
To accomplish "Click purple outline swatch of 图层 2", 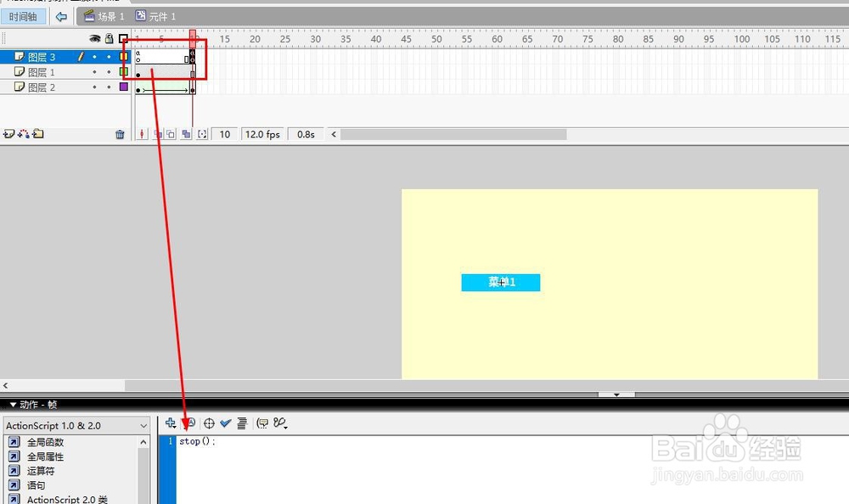I will coord(124,87).
